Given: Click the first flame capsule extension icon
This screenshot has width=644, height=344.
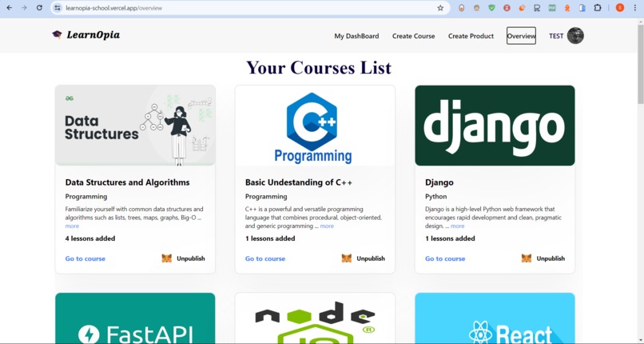Looking at the screenshot, I should (x=462, y=8).
